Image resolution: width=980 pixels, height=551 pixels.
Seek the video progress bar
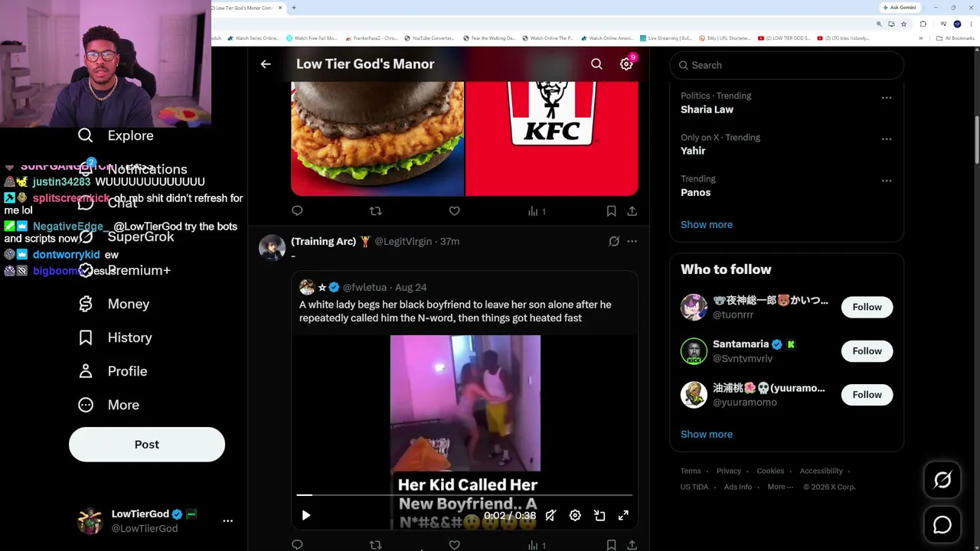tap(465, 495)
